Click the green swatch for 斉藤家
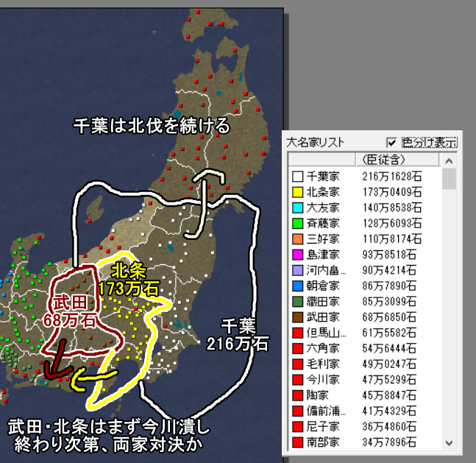This screenshot has height=463, width=476. [297, 222]
